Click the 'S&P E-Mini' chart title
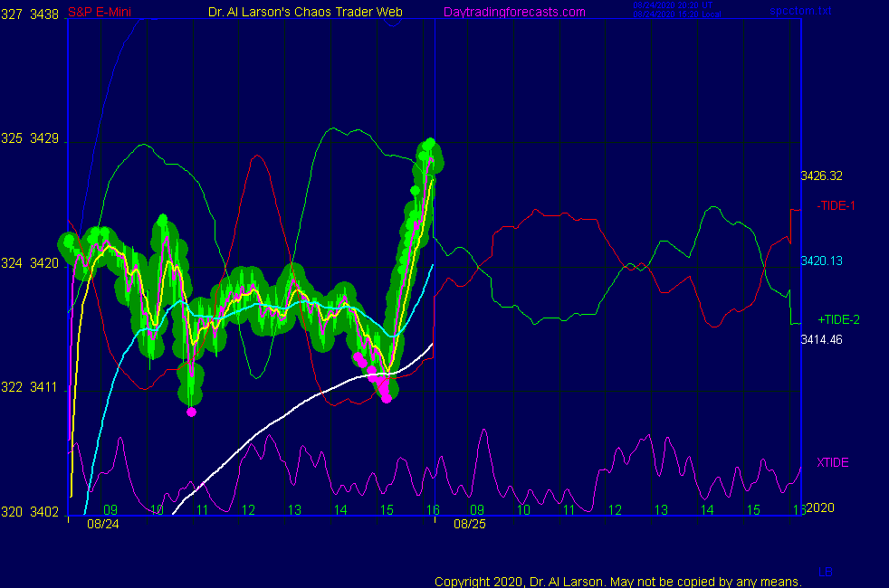The image size is (889, 588). pyautogui.click(x=100, y=12)
